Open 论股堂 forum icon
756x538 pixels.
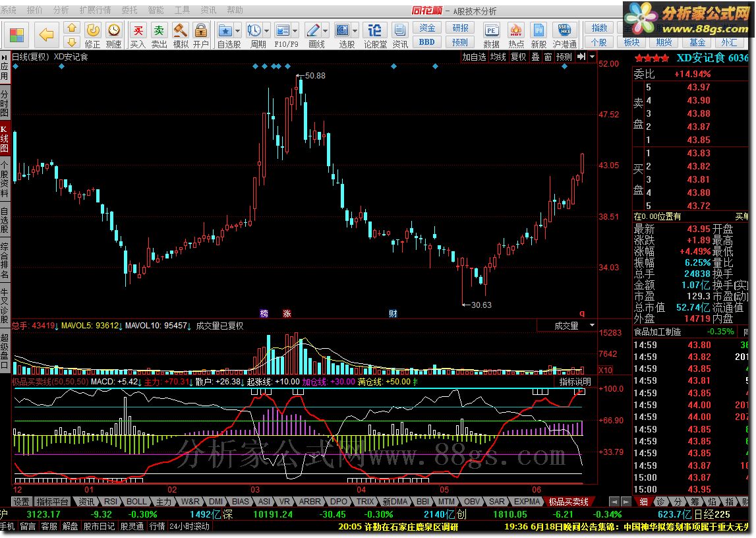pos(374,35)
